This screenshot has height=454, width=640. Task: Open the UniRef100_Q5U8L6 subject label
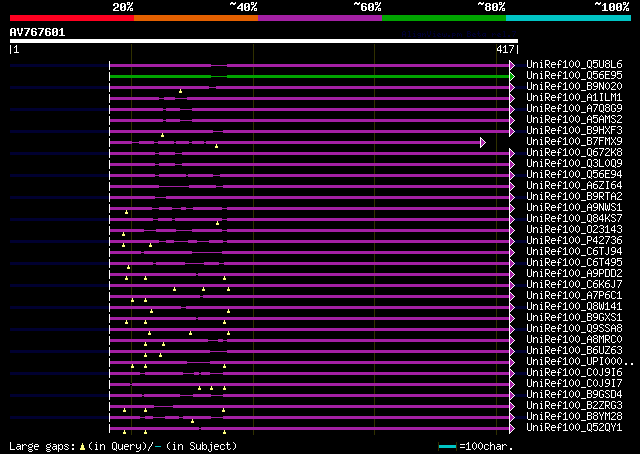click(574, 65)
